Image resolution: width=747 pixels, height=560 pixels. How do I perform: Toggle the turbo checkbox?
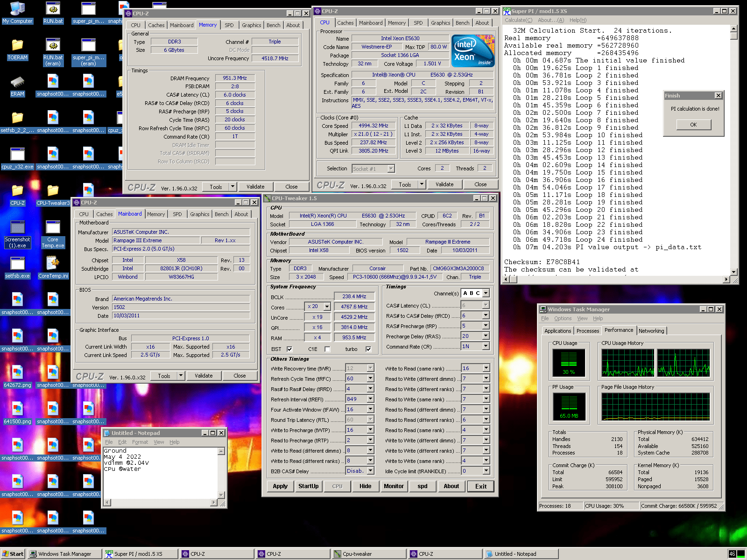point(368,349)
